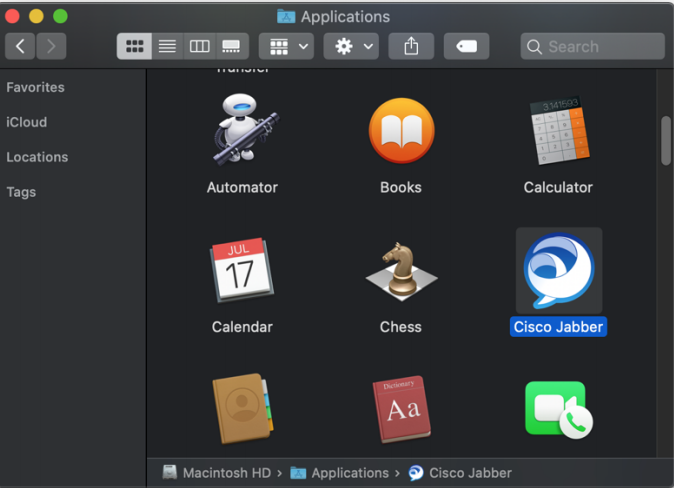Click the Calendar name label
Screen dimensions: 674x488
click(242, 327)
